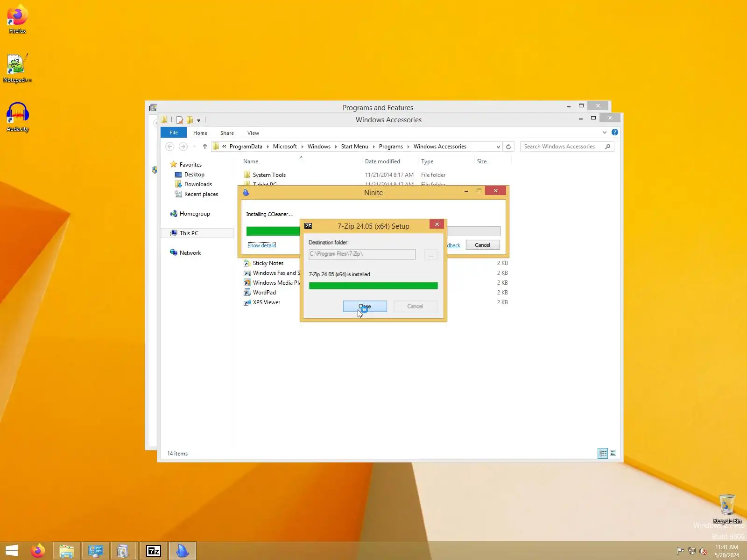The height and width of the screenshot is (560, 747).
Task: Expand the Explorer ribbon chevron
Action: click(x=605, y=133)
